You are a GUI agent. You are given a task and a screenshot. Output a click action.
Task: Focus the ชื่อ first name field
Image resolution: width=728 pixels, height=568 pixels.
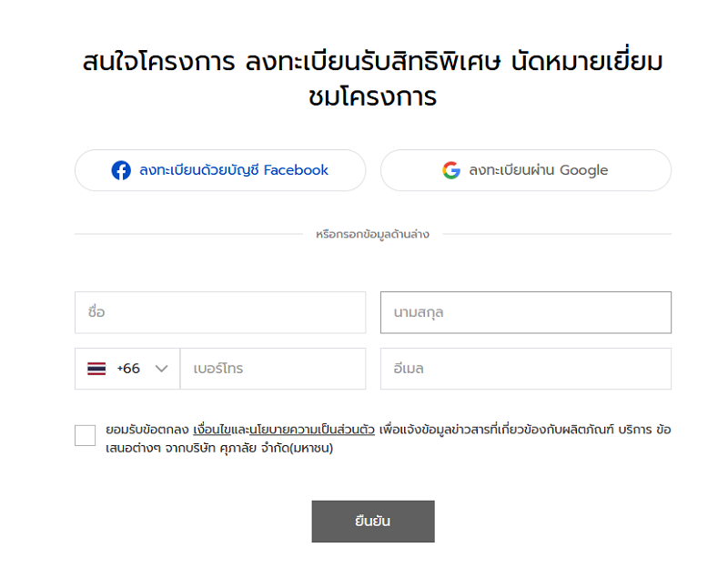(220, 312)
